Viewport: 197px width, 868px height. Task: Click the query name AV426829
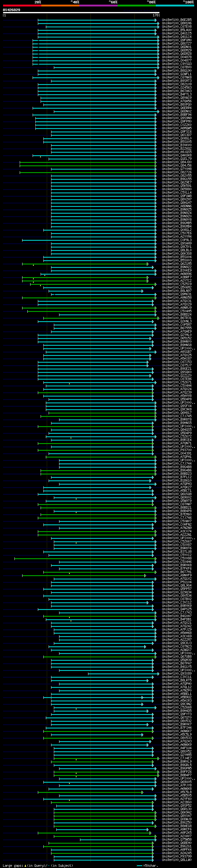point(11,10)
